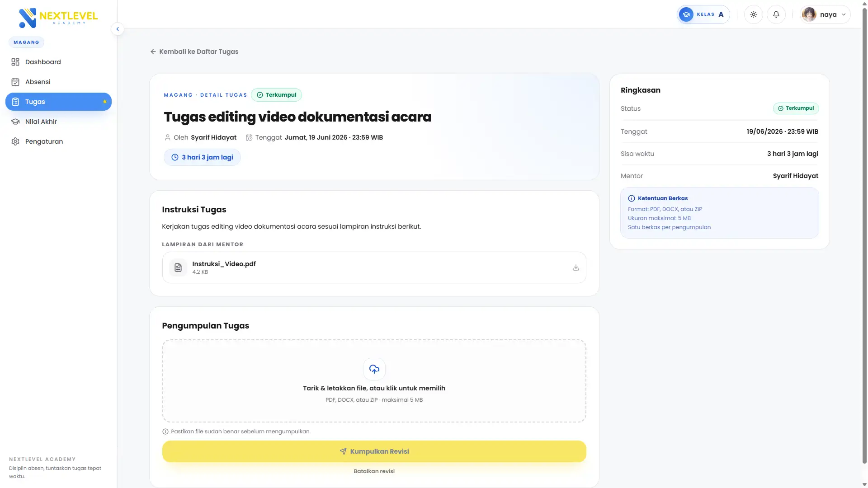Click Format: PDF, DOCX, atau ZIP text

click(665, 209)
